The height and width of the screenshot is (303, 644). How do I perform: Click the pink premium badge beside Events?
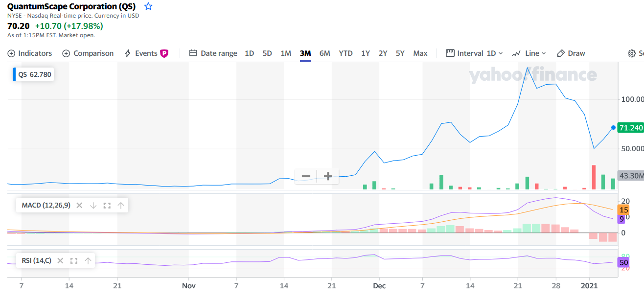click(164, 53)
